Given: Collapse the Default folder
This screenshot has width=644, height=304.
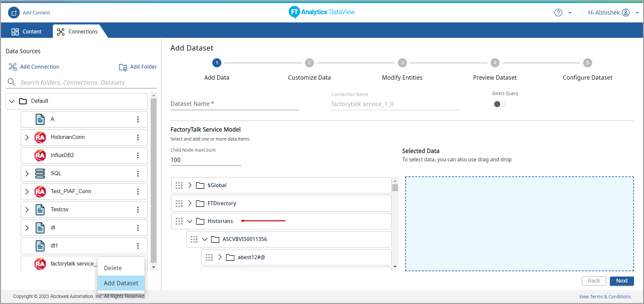Looking at the screenshot, I should click(x=12, y=101).
